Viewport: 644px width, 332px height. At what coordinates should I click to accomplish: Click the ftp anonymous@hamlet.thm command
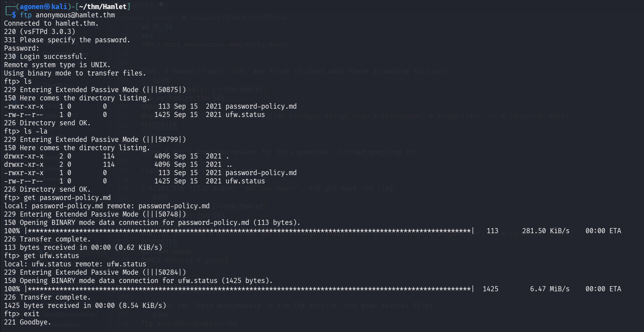pyautogui.click(x=67, y=15)
